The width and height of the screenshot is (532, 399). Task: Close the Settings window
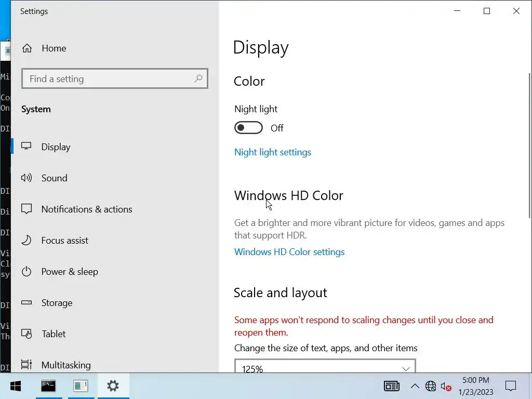[x=516, y=11]
